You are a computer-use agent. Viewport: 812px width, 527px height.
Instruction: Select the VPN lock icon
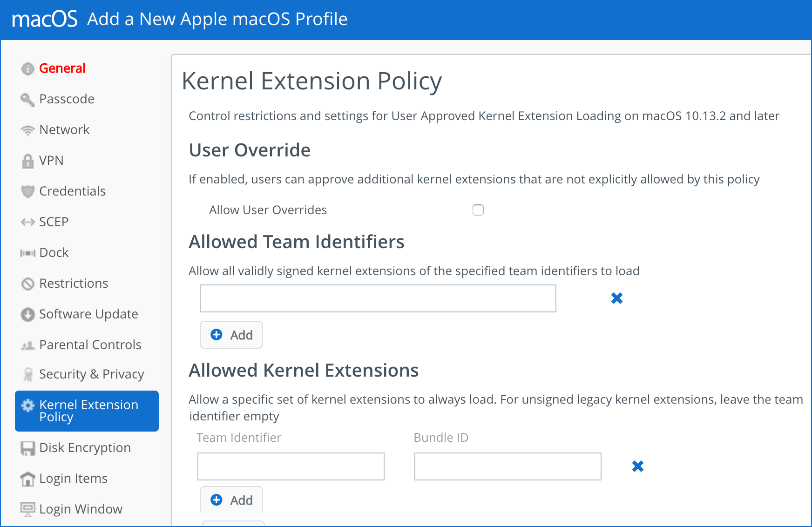[x=27, y=160]
